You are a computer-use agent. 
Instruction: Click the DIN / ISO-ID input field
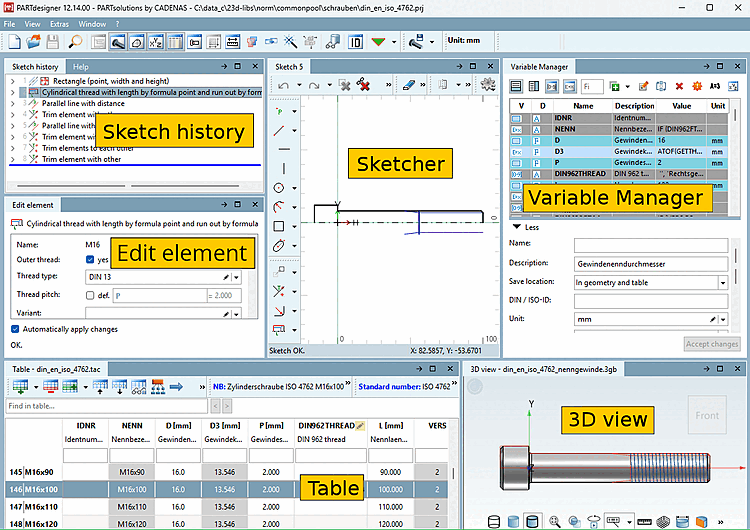coord(651,301)
